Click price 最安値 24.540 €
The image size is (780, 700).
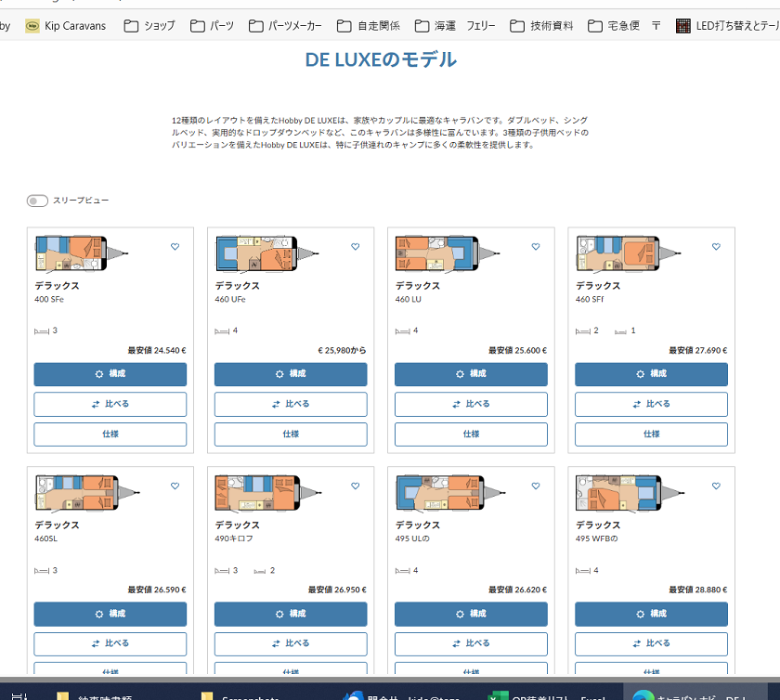click(157, 350)
